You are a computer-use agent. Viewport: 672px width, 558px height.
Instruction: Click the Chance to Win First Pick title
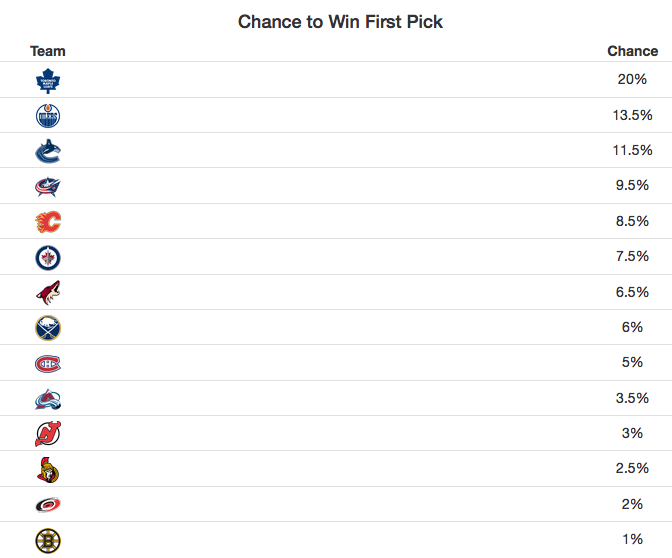(x=340, y=22)
